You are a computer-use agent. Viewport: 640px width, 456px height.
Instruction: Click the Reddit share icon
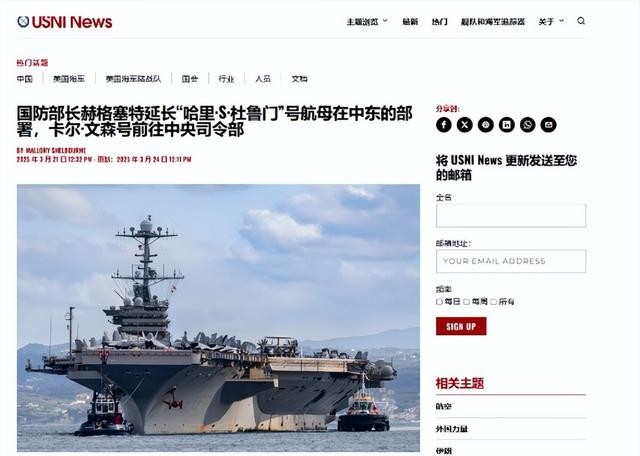pos(486,125)
